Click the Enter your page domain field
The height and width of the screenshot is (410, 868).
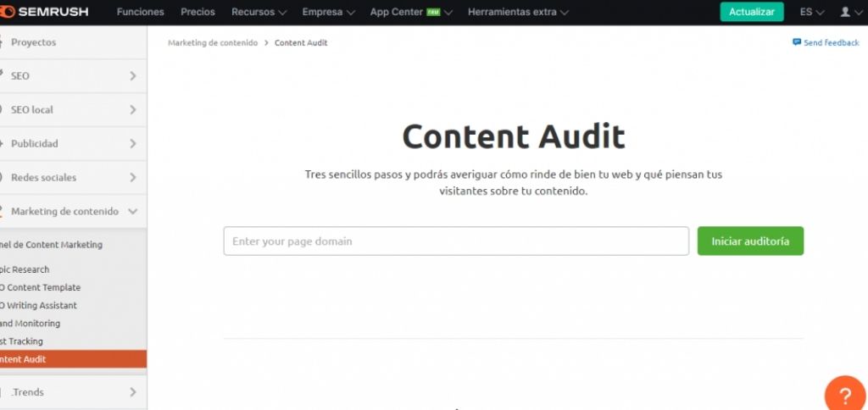tap(456, 241)
